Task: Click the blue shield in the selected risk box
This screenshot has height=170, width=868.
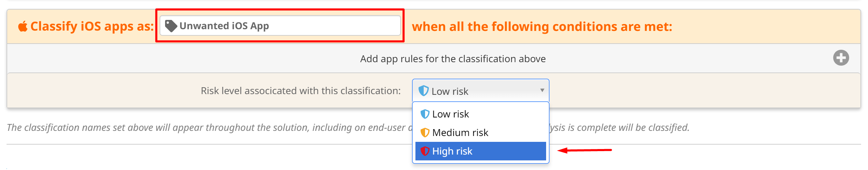Action: coord(423,91)
